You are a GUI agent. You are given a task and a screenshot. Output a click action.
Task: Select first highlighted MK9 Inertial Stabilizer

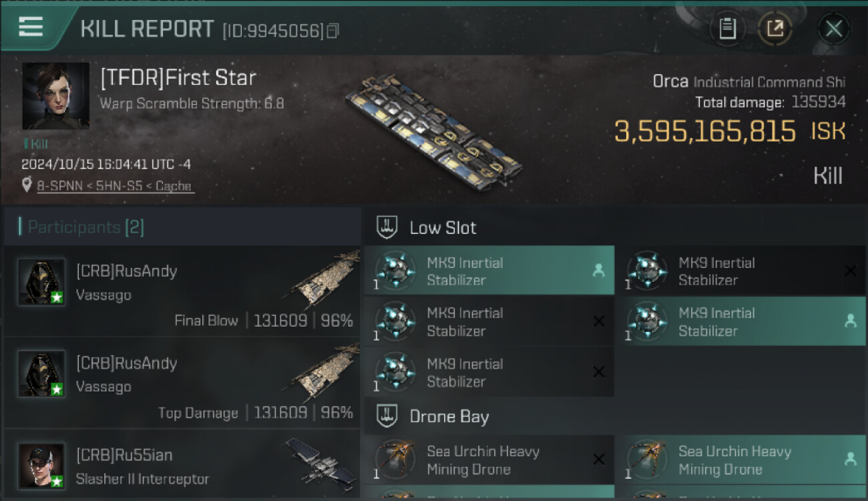[x=489, y=271]
